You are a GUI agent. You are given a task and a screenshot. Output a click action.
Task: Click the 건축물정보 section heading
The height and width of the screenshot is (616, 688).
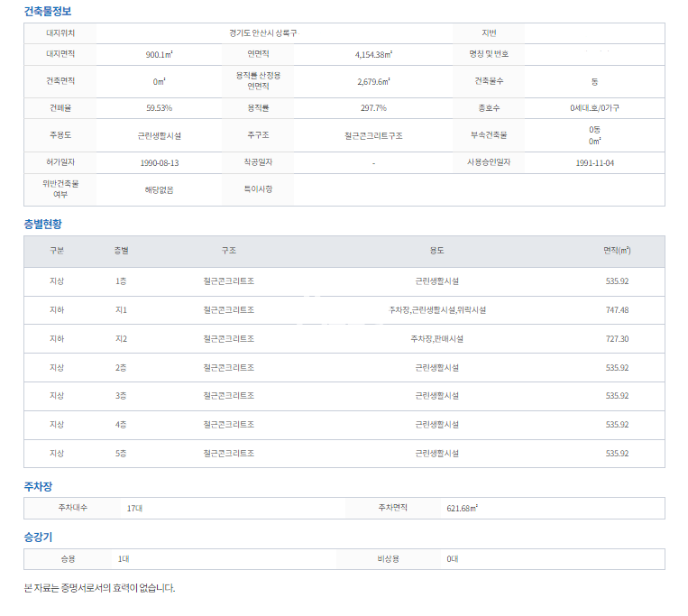[x=48, y=12]
